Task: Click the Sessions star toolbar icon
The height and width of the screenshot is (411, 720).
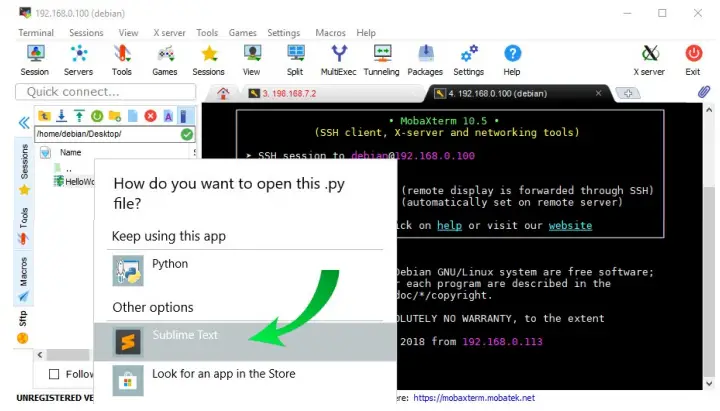Action: (208, 60)
